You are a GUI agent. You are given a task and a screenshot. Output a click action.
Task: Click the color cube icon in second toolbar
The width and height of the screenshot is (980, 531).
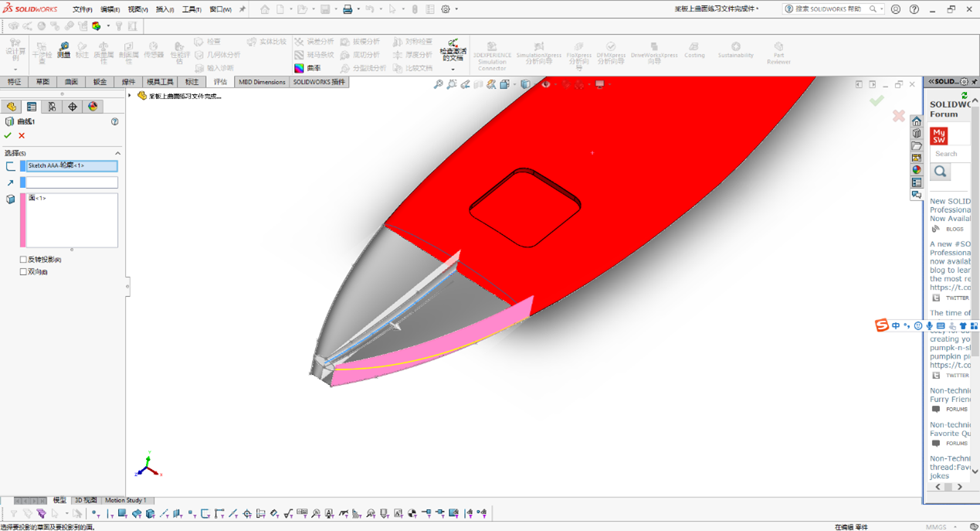click(x=97, y=26)
